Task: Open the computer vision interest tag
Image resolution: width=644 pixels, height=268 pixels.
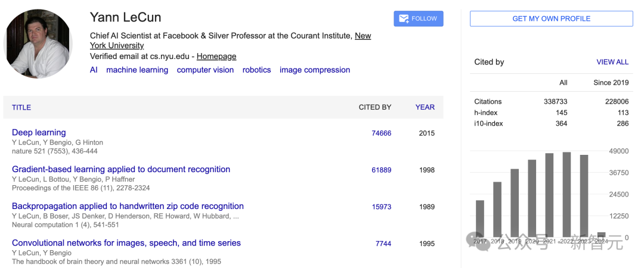Action: [x=205, y=70]
